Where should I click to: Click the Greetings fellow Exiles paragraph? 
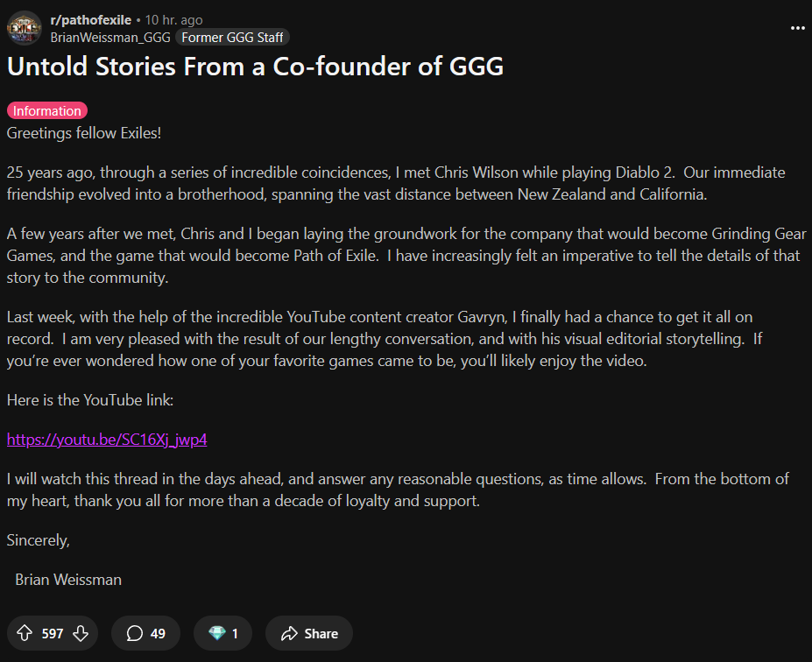tap(84, 133)
